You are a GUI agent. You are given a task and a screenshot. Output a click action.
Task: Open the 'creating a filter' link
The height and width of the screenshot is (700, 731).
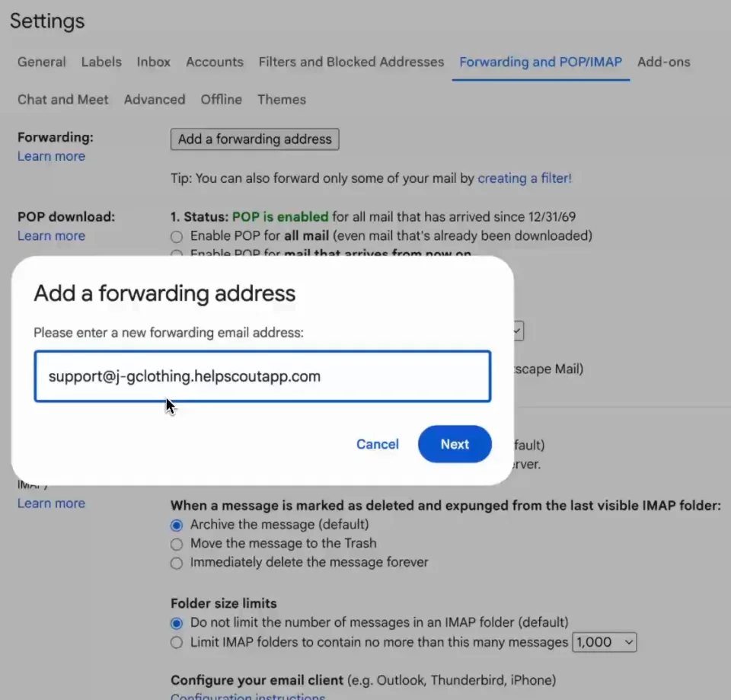coord(524,178)
